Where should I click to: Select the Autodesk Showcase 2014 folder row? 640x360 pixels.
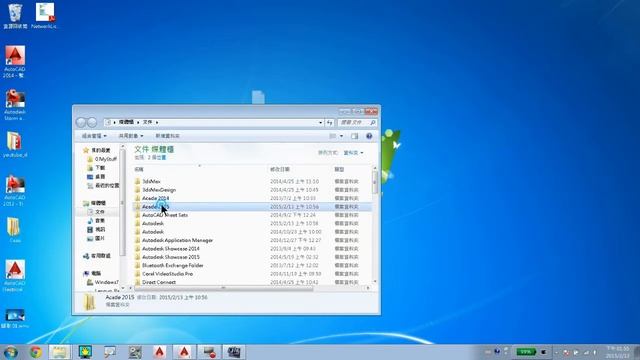click(x=252, y=249)
